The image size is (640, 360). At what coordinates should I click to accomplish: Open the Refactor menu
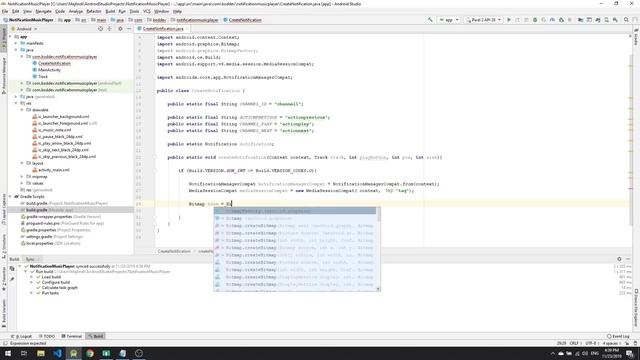pos(93,11)
